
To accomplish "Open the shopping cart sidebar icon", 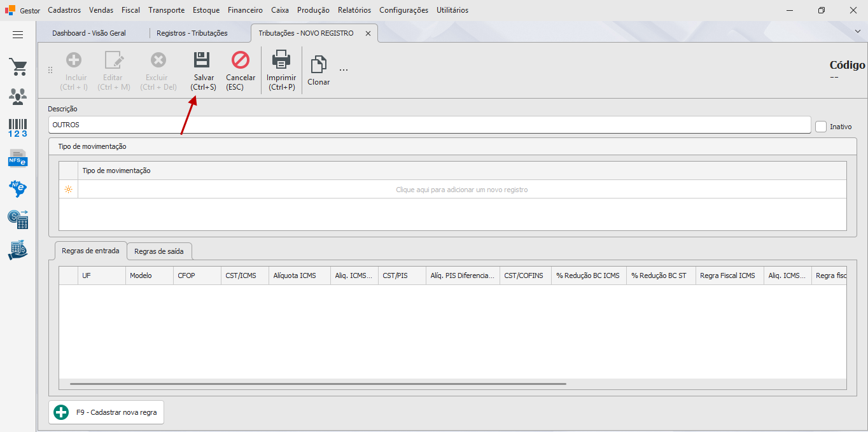I will click(x=18, y=67).
